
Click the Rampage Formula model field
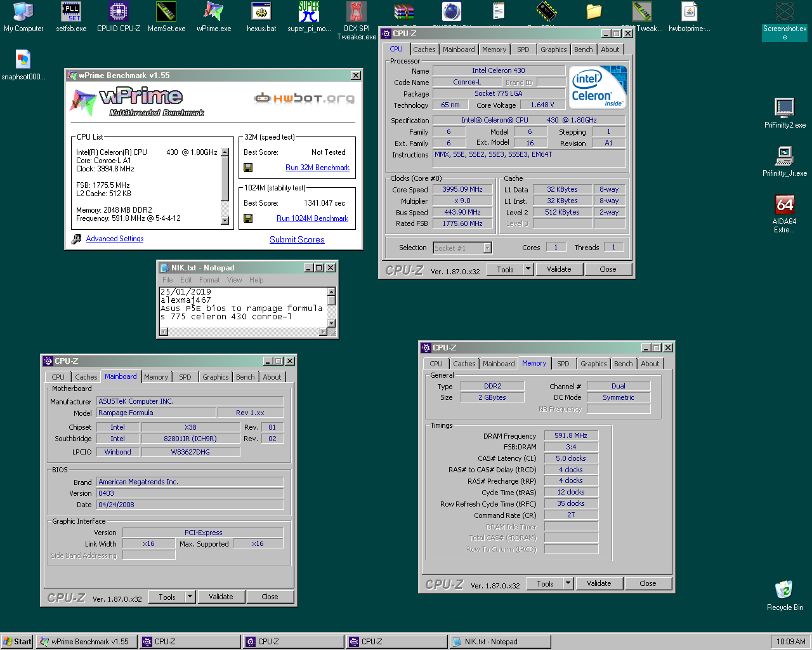156,413
